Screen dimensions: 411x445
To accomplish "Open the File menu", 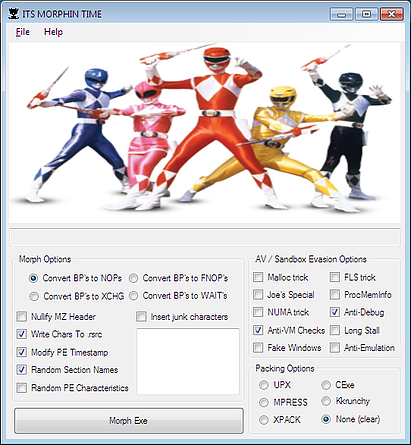I will click(x=23, y=32).
